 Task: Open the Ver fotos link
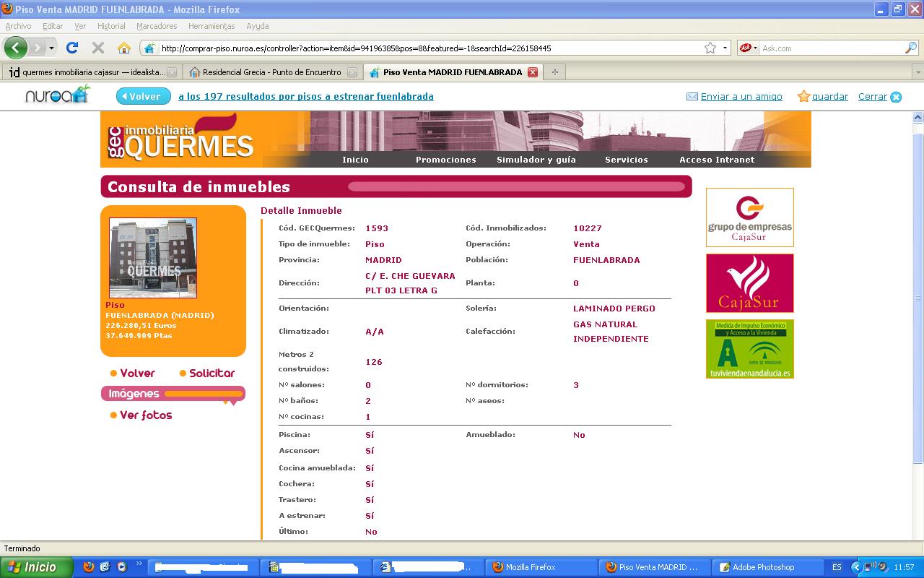[146, 415]
